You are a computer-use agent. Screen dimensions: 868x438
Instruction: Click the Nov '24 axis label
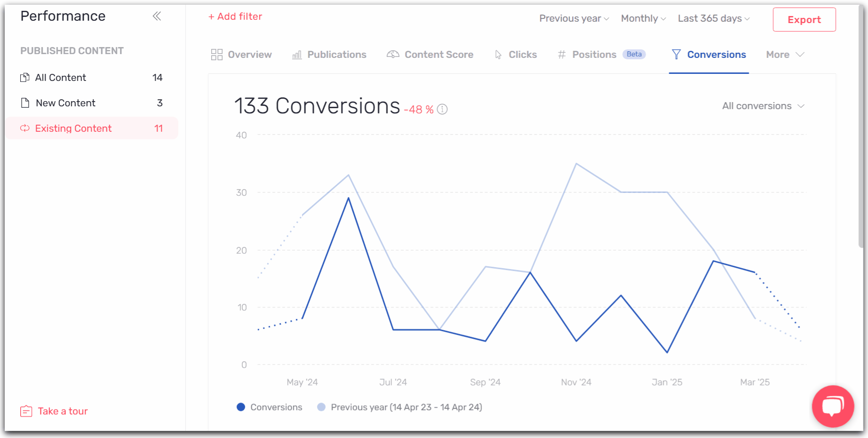(576, 382)
